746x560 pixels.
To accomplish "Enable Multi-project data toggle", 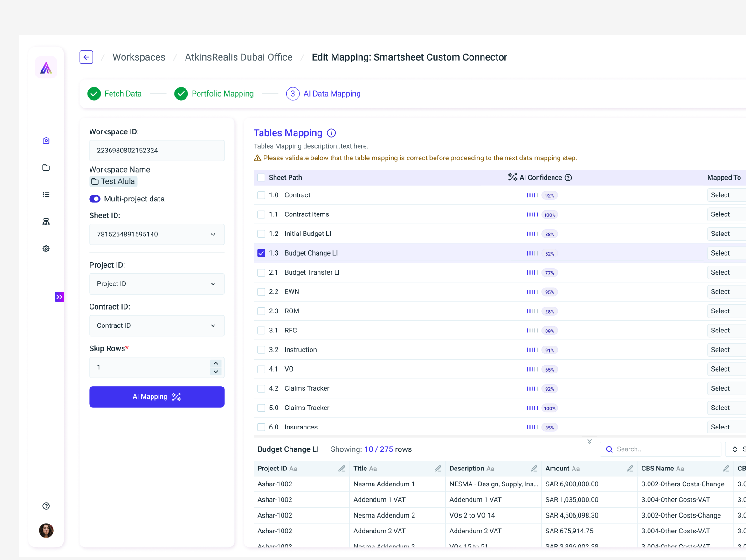I will pos(95,199).
